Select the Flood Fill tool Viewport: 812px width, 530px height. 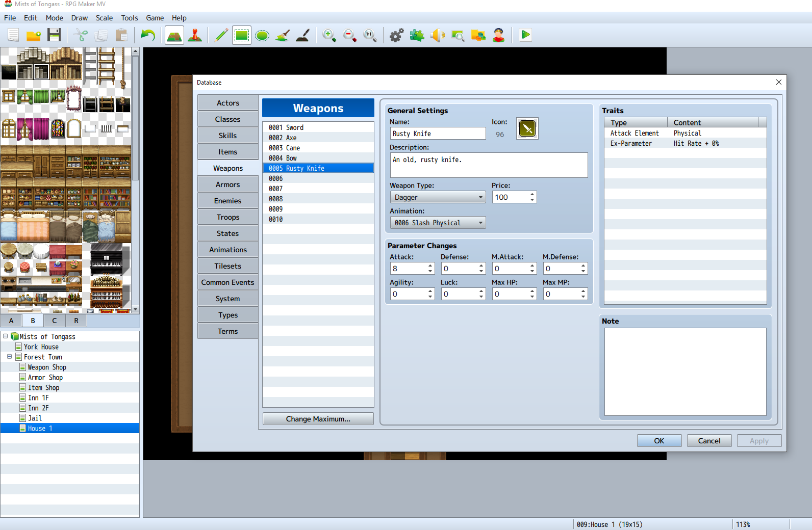coord(283,36)
